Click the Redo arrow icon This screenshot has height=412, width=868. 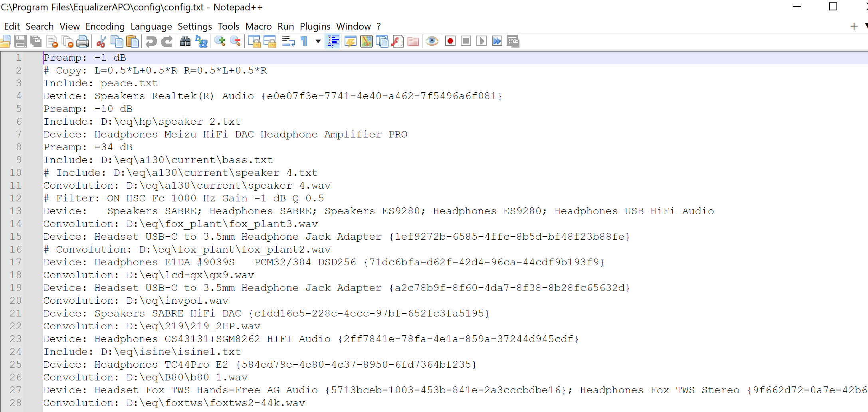(167, 41)
